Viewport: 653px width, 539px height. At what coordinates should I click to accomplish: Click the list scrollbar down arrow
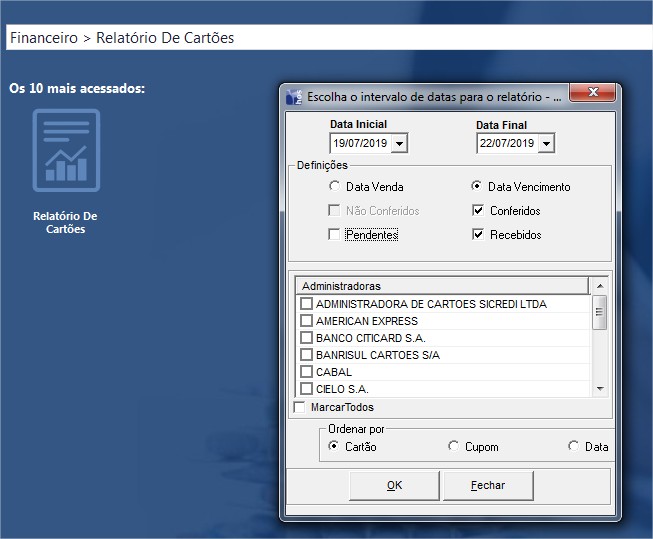600,387
